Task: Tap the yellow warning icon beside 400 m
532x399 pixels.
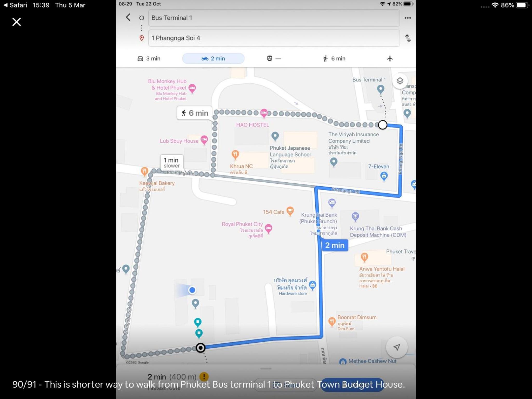Action: pos(204,376)
